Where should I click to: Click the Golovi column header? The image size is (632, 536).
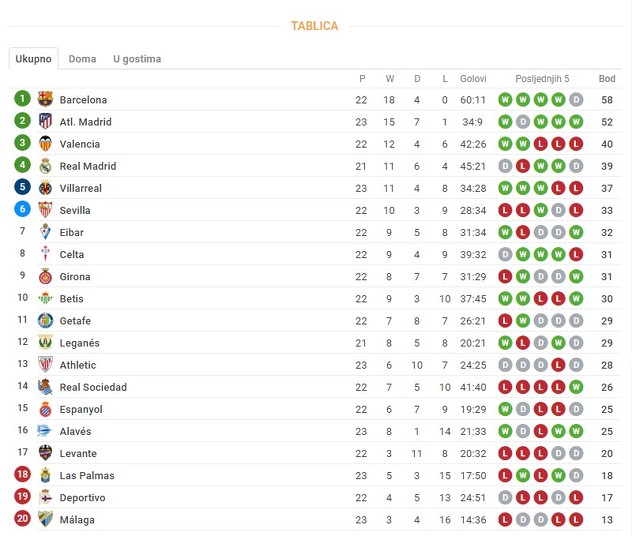coord(473,78)
